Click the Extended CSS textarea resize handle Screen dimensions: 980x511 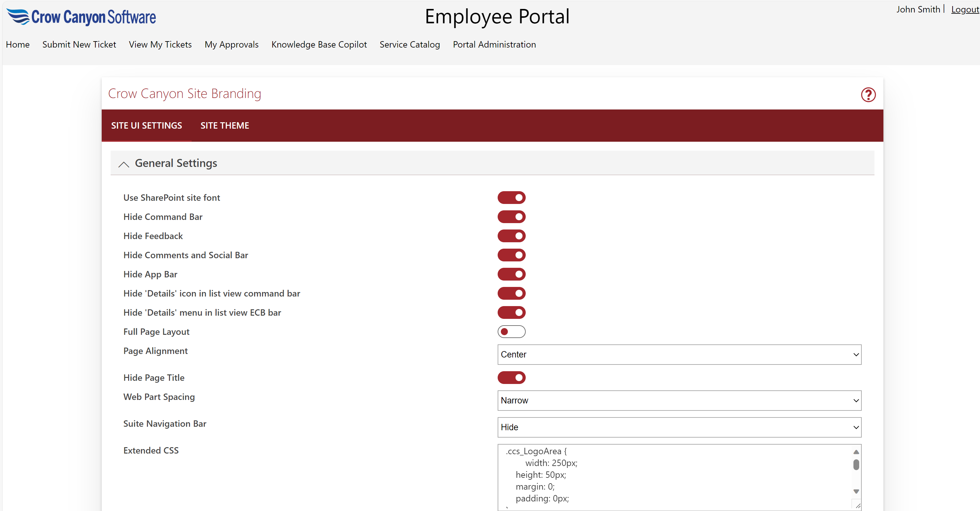(858, 505)
